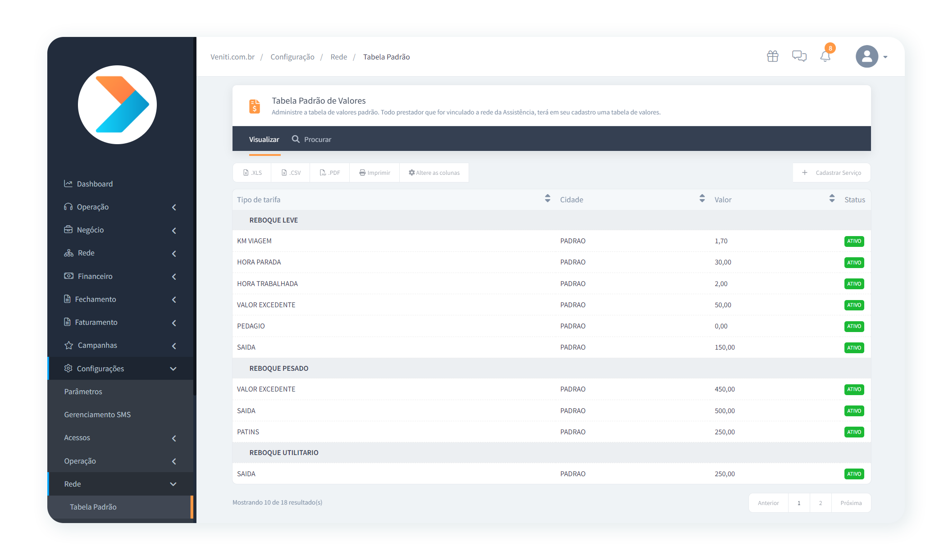
Task: Go to page 2
Action: 821,503
